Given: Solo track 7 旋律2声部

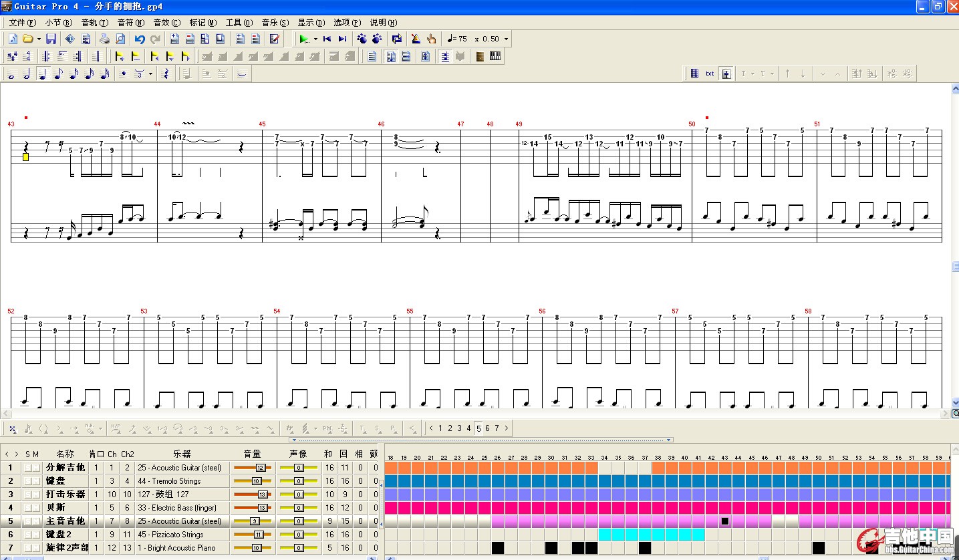Looking at the screenshot, I should click(x=29, y=548).
